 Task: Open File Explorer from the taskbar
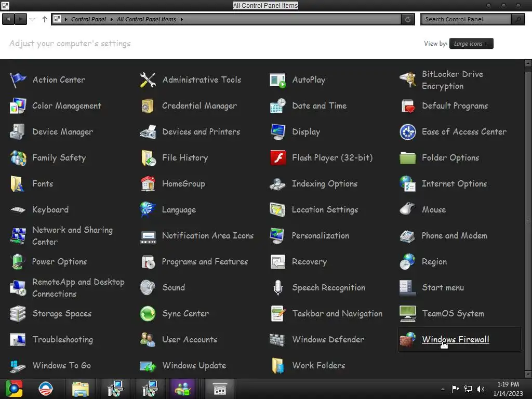81,389
